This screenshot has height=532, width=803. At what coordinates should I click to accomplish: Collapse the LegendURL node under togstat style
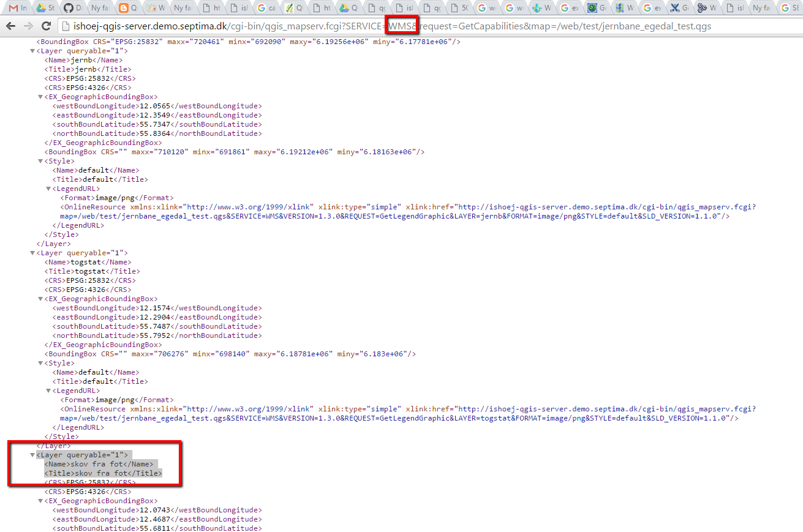pyautogui.click(x=48, y=391)
